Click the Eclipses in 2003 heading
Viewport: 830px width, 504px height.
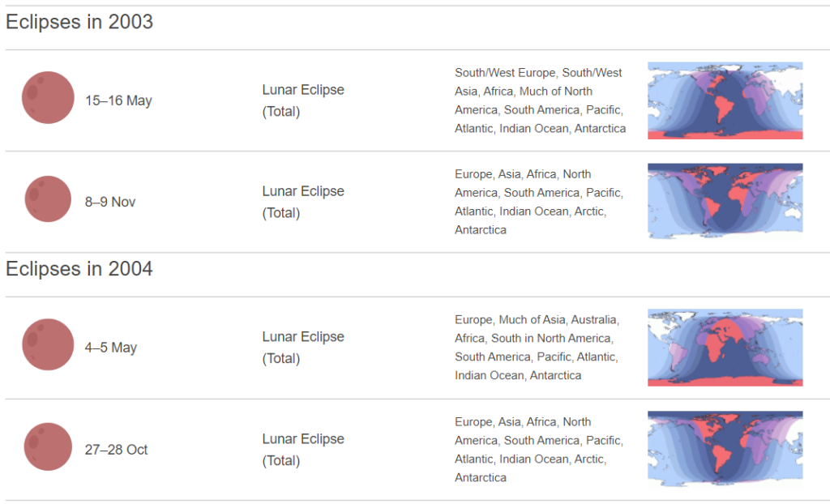tap(79, 23)
